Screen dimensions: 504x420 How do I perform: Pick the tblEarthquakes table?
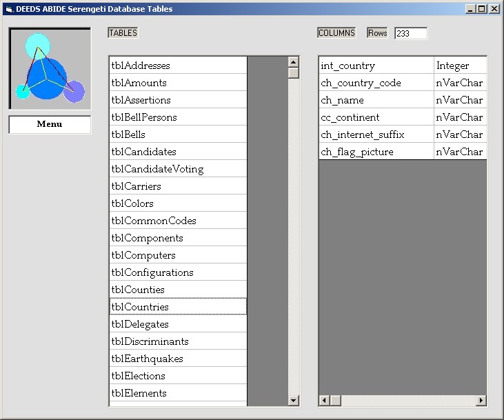click(x=178, y=359)
